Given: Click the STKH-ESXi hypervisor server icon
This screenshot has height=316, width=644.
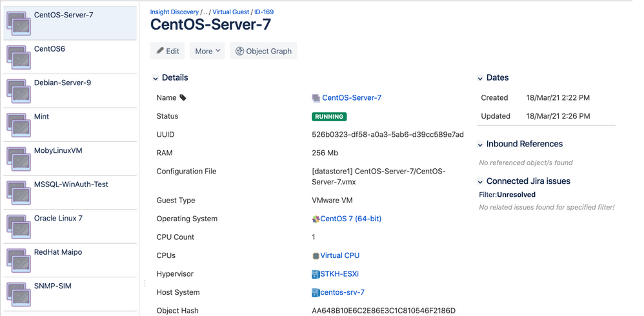Looking at the screenshot, I should 316,274.
